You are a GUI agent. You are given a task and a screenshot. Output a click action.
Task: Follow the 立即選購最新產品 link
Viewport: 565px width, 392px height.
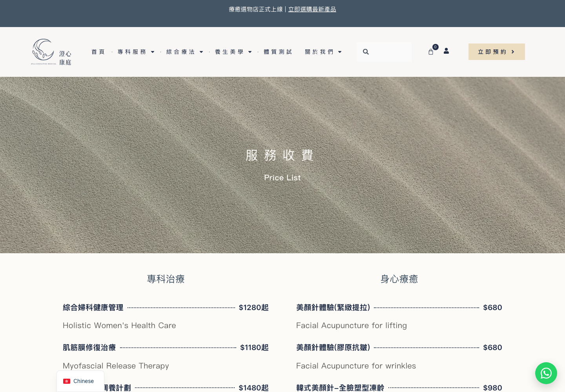coord(312,9)
